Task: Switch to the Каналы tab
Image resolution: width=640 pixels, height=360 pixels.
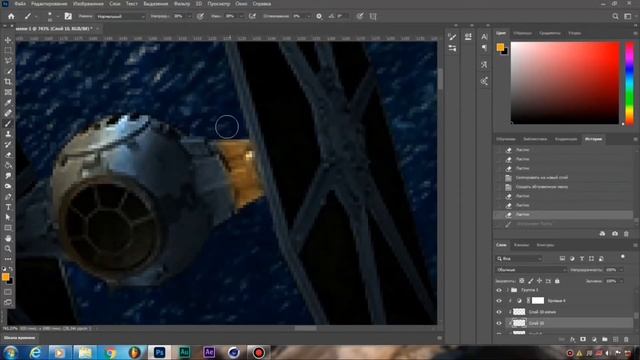Action: pyautogui.click(x=521, y=245)
